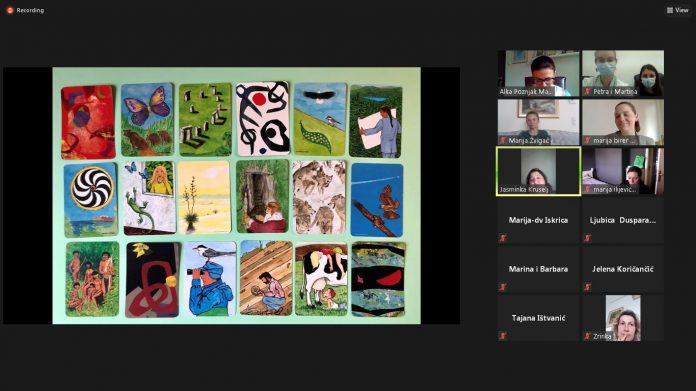Click muted mic icon on Marija-dv Iskrica tile
The width and height of the screenshot is (696, 391).
click(502, 238)
